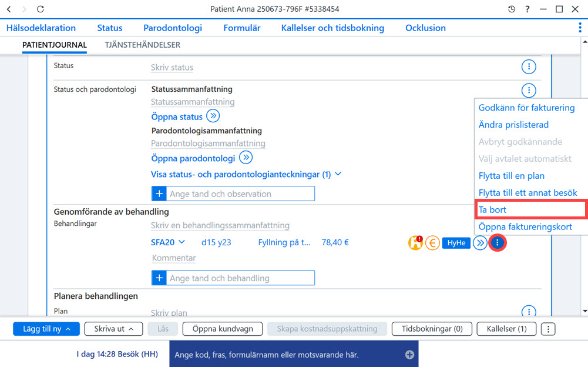Click the orange warning icon beside SFA20 row

pyautogui.click(x=415, y=243)
